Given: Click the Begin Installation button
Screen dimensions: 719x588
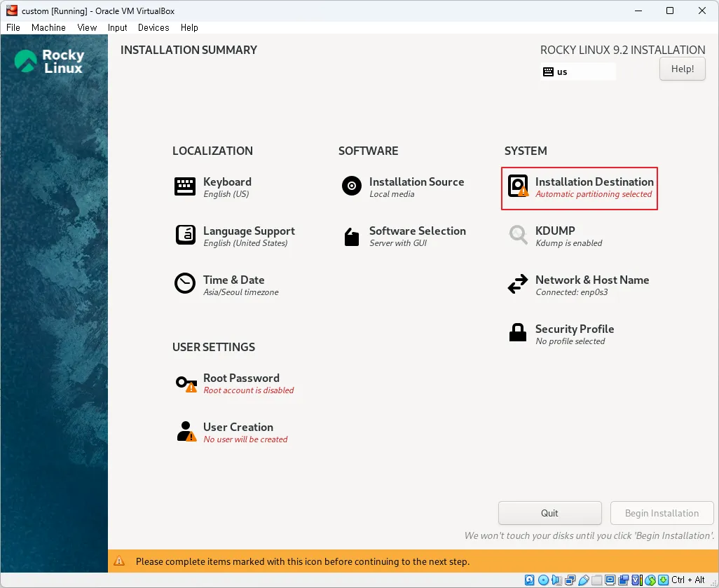Looking at the screenshot, I should tap(662, 513).
